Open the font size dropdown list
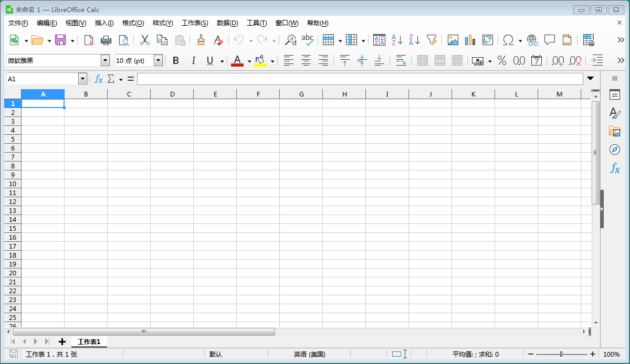Screen dimensions: 630x364 (x=158, y=61)
